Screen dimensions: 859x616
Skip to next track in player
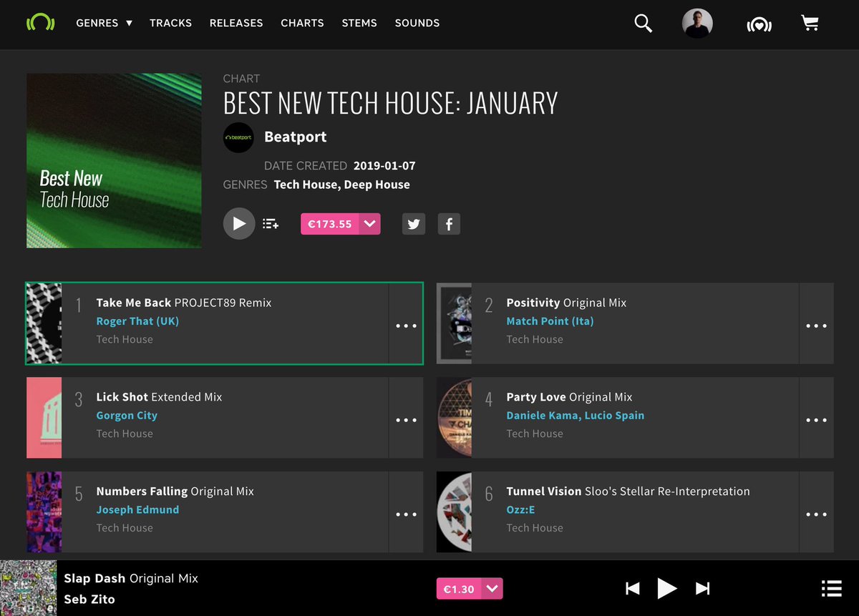click(x=703, y=588)
